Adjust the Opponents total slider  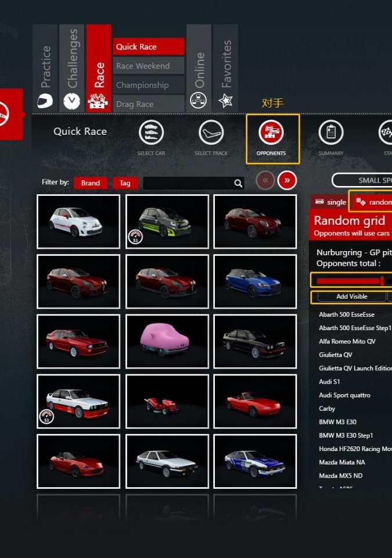point(354,281)
